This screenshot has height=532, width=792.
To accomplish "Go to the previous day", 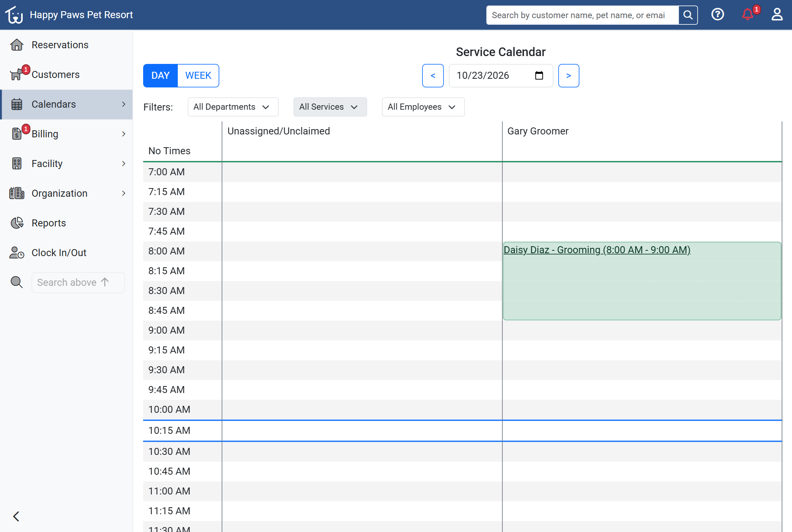I will pyautogui.click(x=433, y=75).
